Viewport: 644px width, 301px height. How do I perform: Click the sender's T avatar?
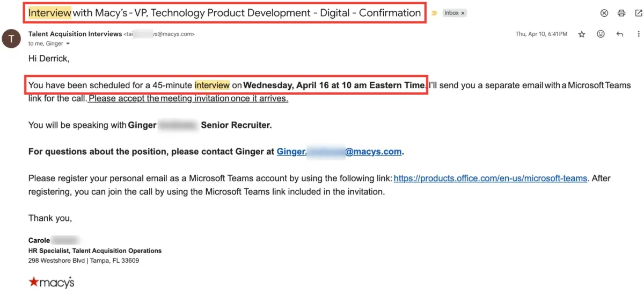11,39
